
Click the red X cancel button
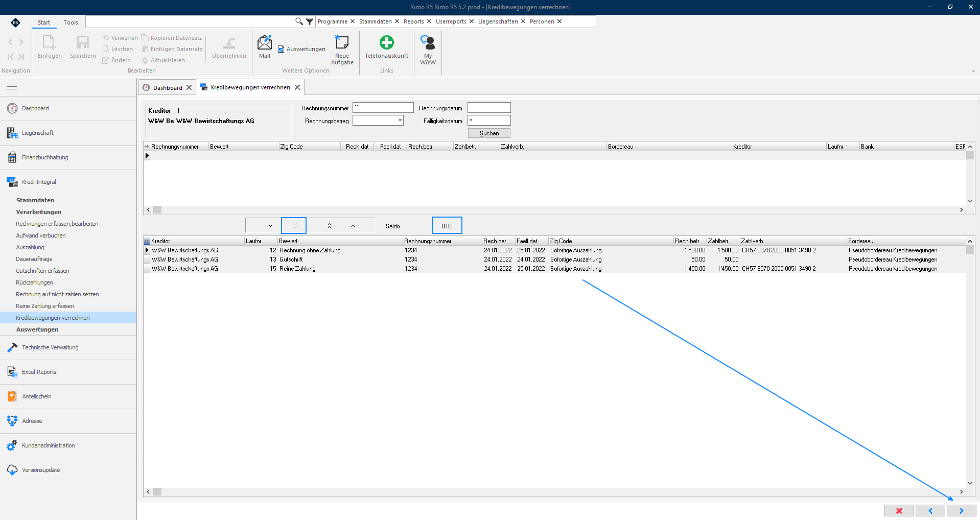click(899, 511)
